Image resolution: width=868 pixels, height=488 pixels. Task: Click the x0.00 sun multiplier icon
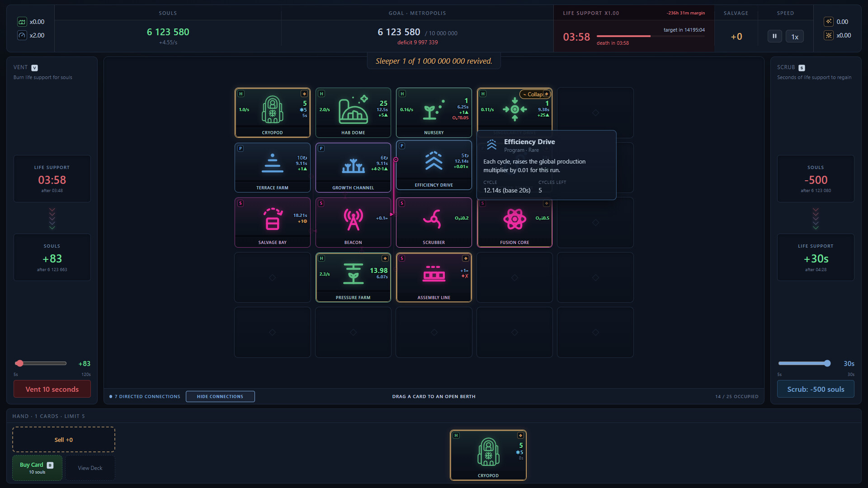[829, 35]
